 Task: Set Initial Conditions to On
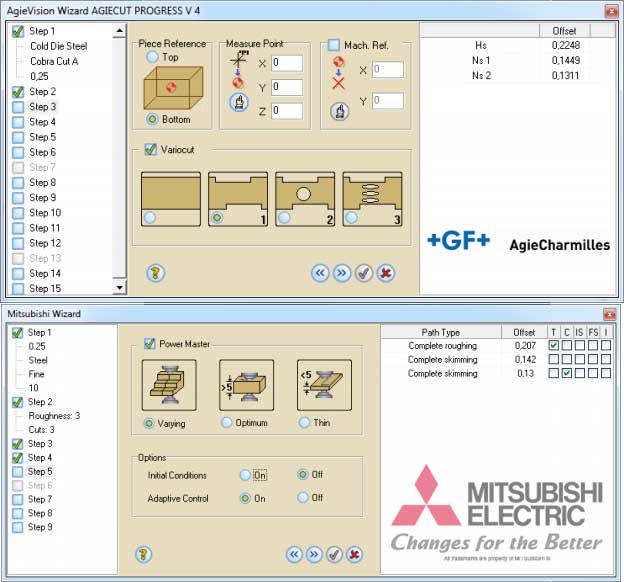pos(245,475)
